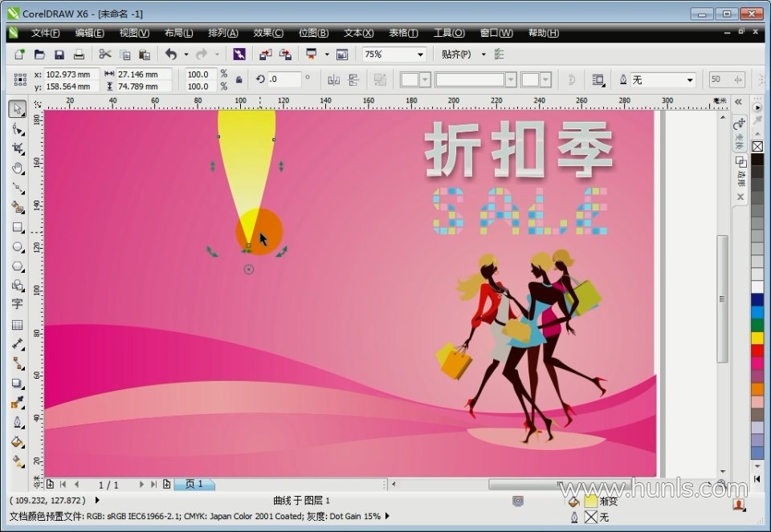771x532 pixels.
Task: Pick the yellow swatch in color palette
Action: point(757,338)
